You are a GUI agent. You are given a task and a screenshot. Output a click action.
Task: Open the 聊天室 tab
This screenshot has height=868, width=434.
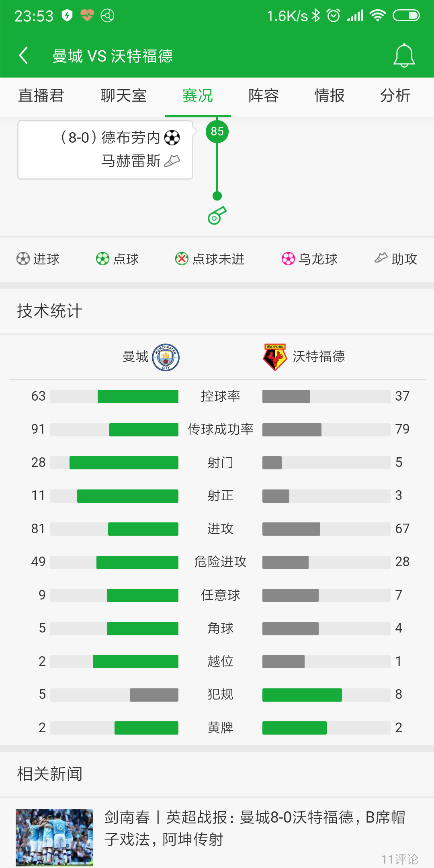(123, 96)
